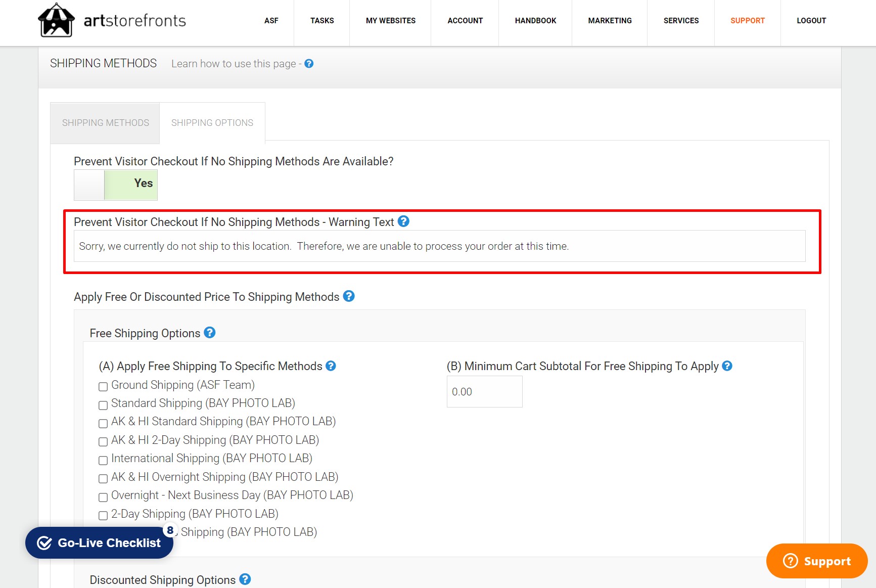Screen dimensions: 876x588
Task: Check AK & HI Overnight Shipping checkbox
Action: [103, 478]
